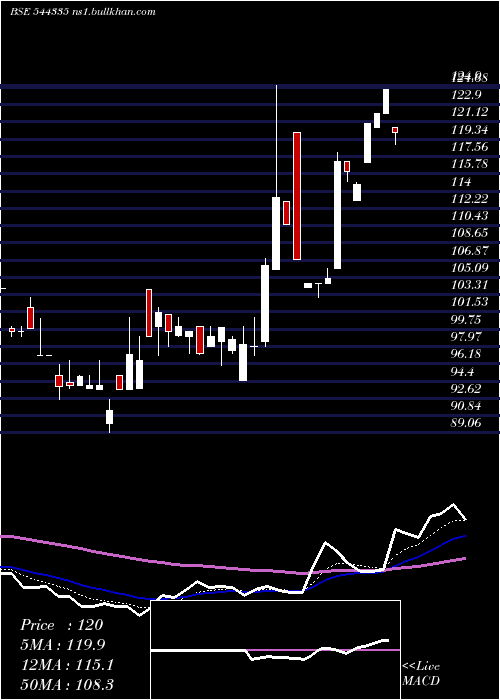This screenshot has height=700, width=500.
Task: Click the 50MA : 108.3 readout
Action: [x=67, y=684]
